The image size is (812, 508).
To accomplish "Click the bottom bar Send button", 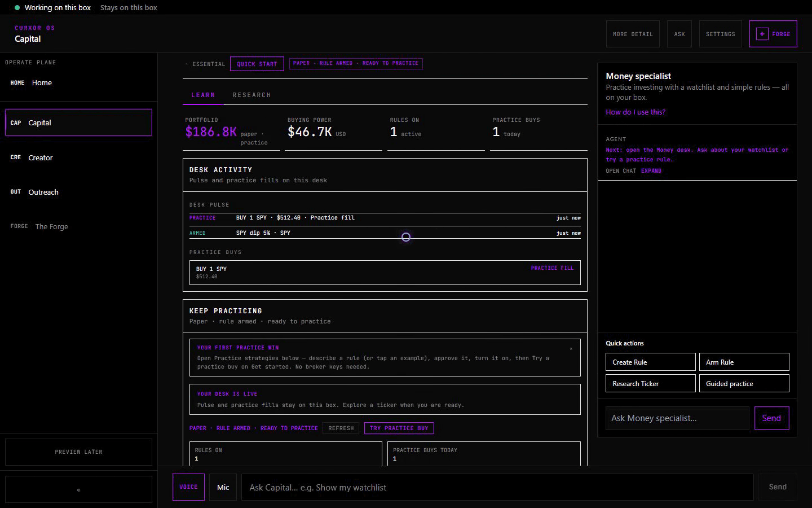I will click(778, 487).
